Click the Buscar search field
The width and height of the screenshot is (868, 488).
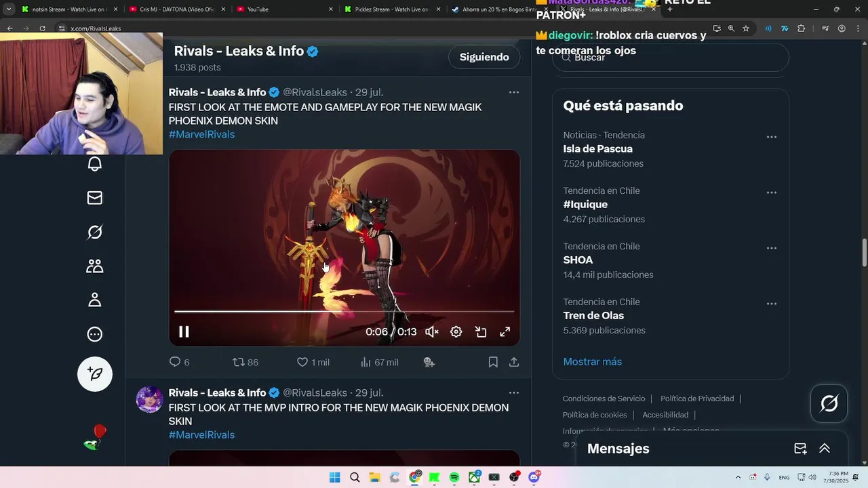point(671,58)
